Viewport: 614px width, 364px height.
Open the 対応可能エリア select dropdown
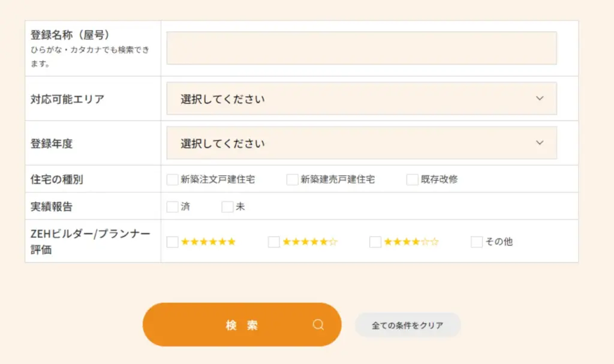tap(362, 98)
